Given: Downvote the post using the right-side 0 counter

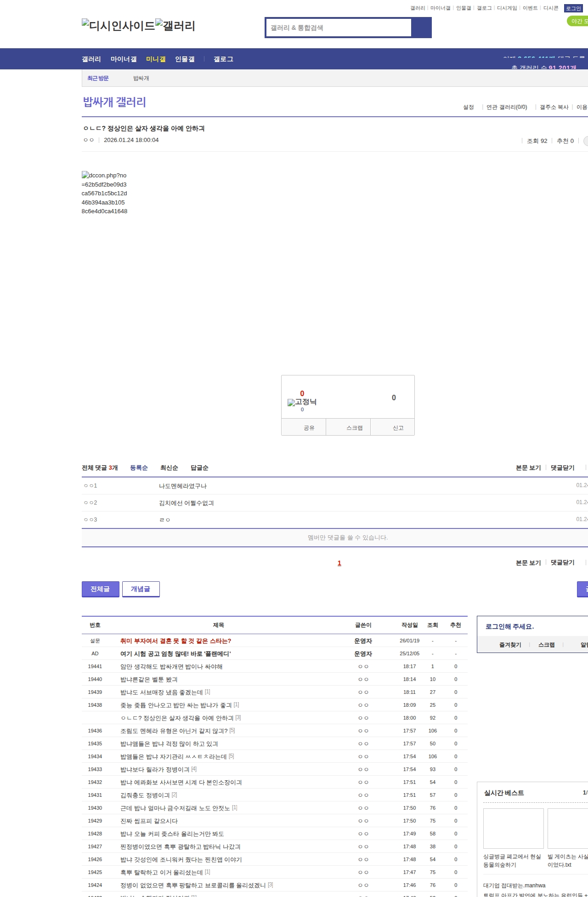Looking at the screenshot, I should pos(393,398).
